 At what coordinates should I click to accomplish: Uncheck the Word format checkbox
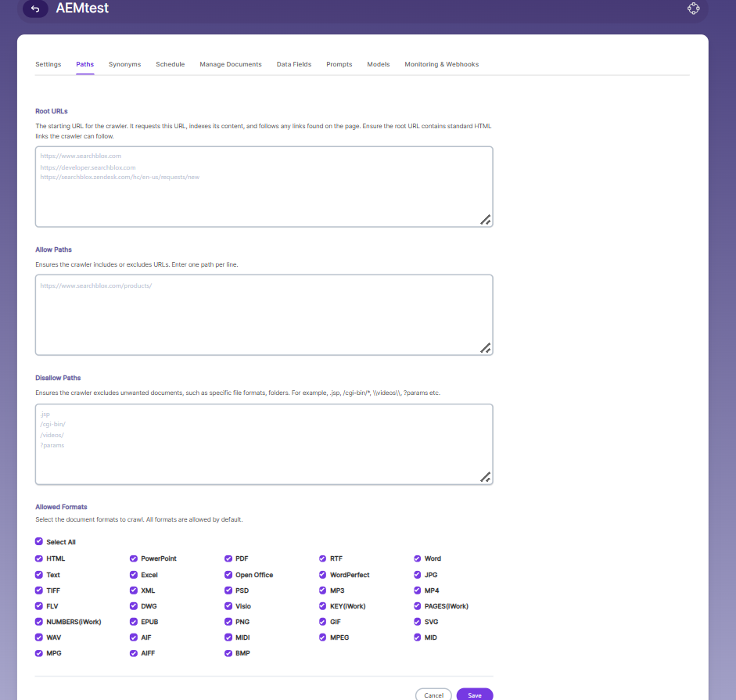pos(418,558)
